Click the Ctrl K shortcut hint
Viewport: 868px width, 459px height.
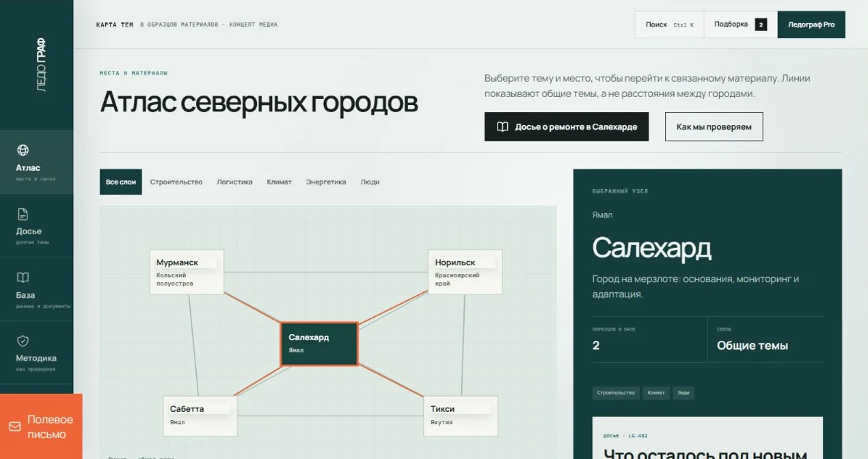[683, 25]
